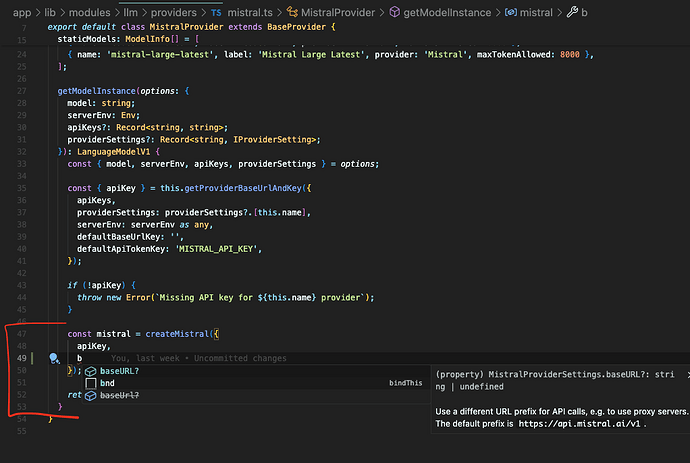Click the sticky 'staticModels: ModelInfo[]' header line
This screenshot has height=463, width=690.
[128, 39]
